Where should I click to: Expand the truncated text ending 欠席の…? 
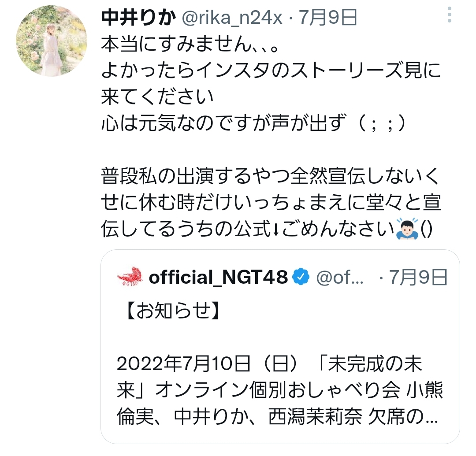click(x=403, y=417)
